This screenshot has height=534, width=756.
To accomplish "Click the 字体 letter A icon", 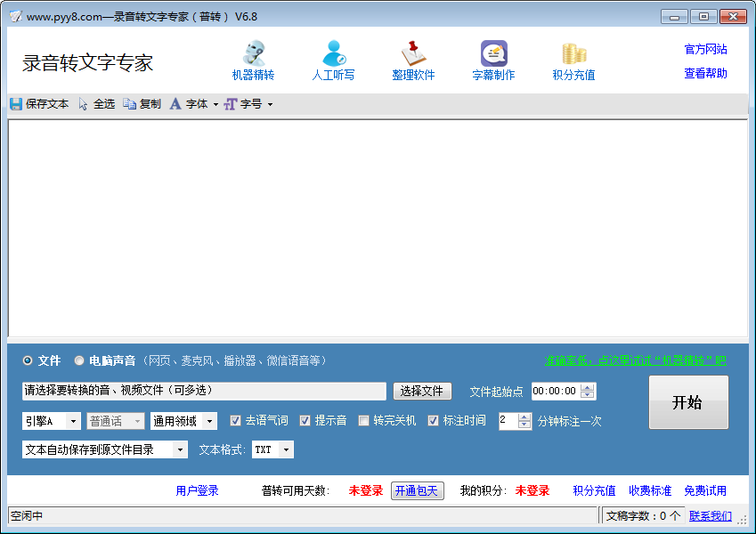I will click(175, 104).
